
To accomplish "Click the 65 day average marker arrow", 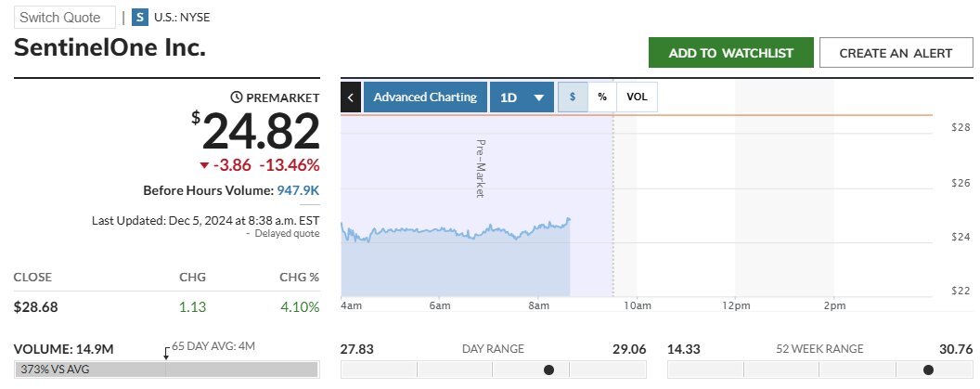I will (x=166, y=353).
